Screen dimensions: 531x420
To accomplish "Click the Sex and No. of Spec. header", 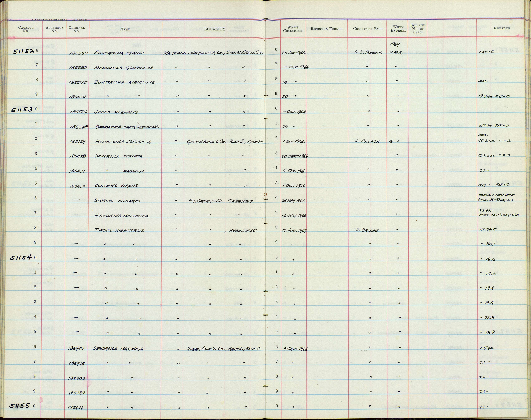I will click(418, 29).
